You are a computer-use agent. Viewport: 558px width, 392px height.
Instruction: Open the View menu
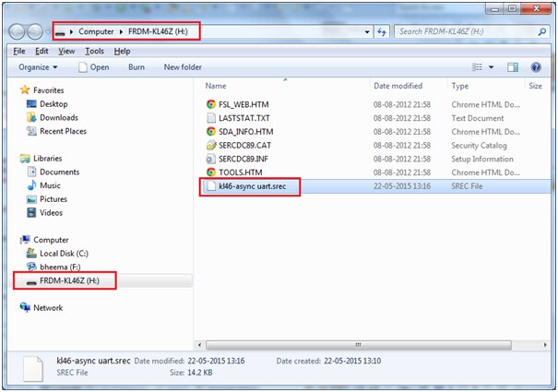pos(66,52)
